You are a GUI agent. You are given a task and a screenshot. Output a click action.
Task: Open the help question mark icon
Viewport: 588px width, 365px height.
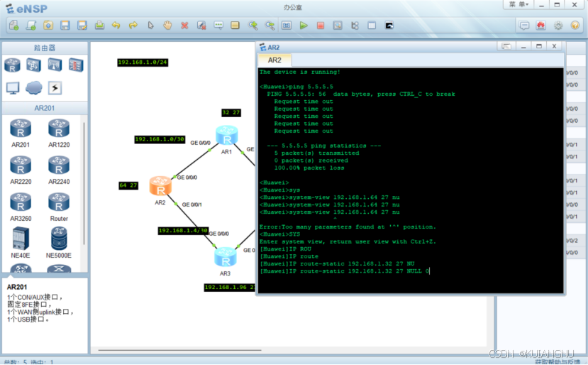point(575,25)
